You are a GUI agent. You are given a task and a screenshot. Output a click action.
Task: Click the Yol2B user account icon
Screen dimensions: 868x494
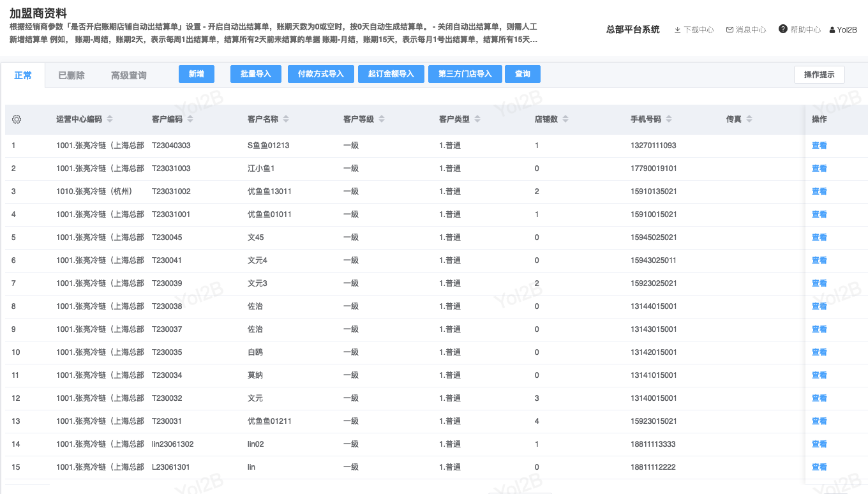(x=832, y=30)
